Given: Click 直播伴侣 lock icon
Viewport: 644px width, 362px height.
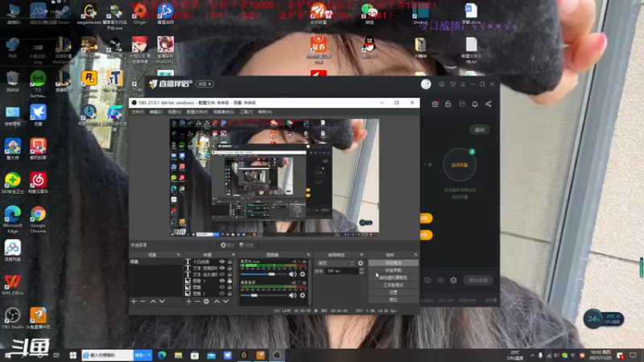Looking at the screenshot, I should (448, 105).
